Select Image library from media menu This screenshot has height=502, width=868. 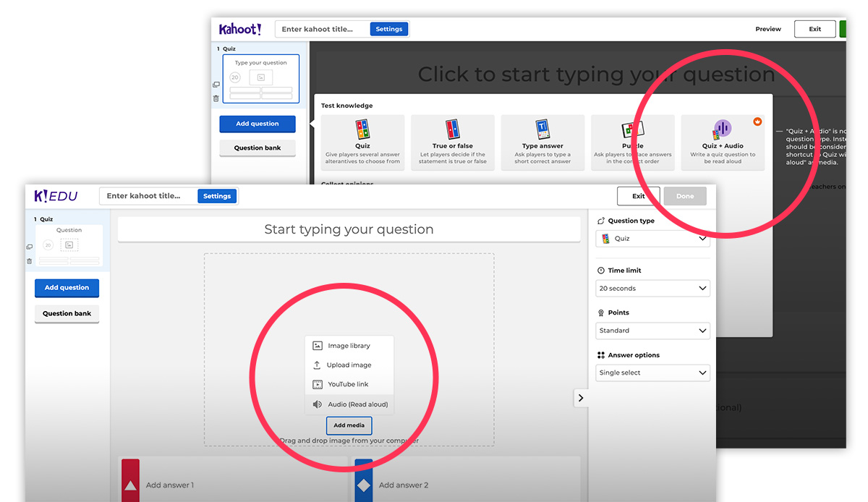349,346
